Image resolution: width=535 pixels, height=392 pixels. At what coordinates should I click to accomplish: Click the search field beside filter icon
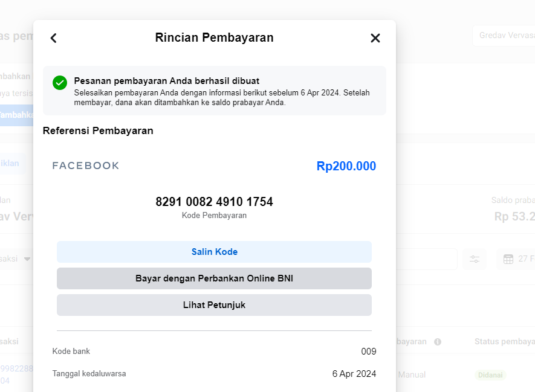pos(426,259)
